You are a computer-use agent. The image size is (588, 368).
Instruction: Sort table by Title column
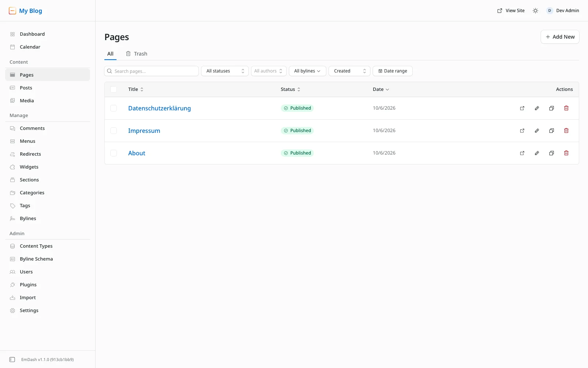click(136, 89)
